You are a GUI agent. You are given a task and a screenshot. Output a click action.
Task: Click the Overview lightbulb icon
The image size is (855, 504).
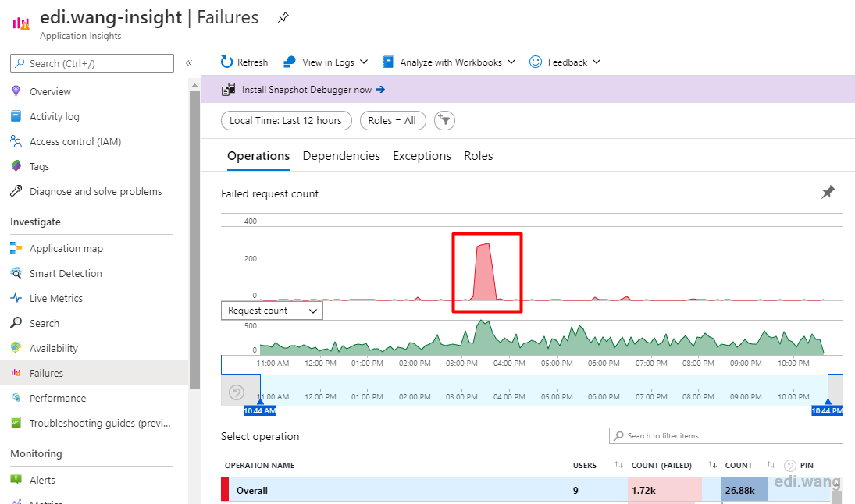[x=16, y=91]
